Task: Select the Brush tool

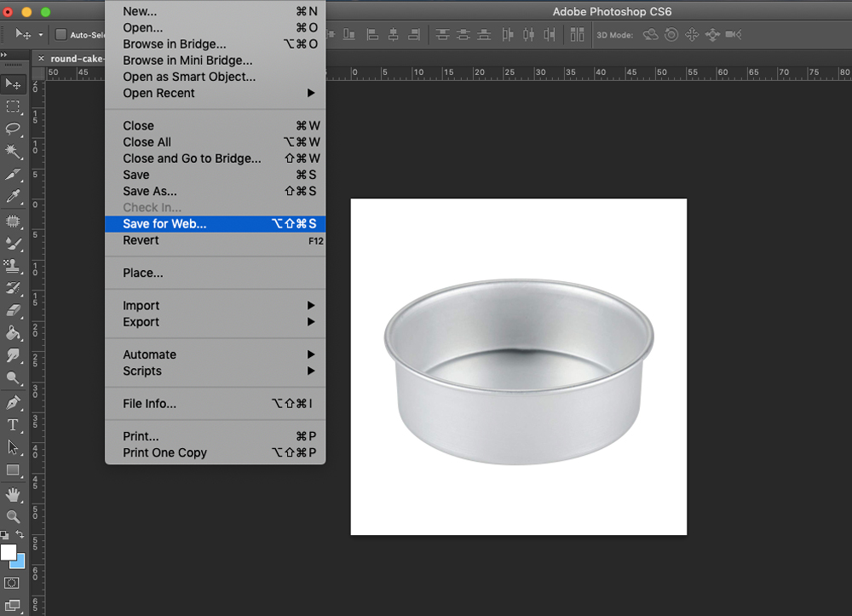Action: pos(13,244)
